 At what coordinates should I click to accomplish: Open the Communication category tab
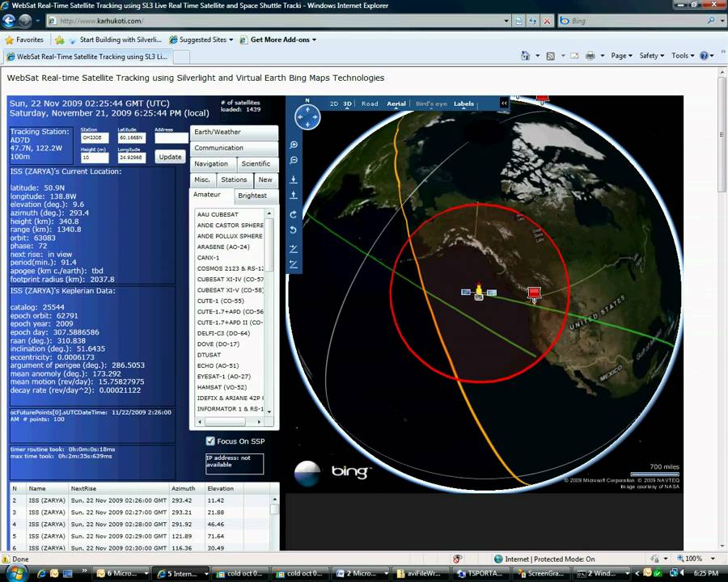point(234,148)
